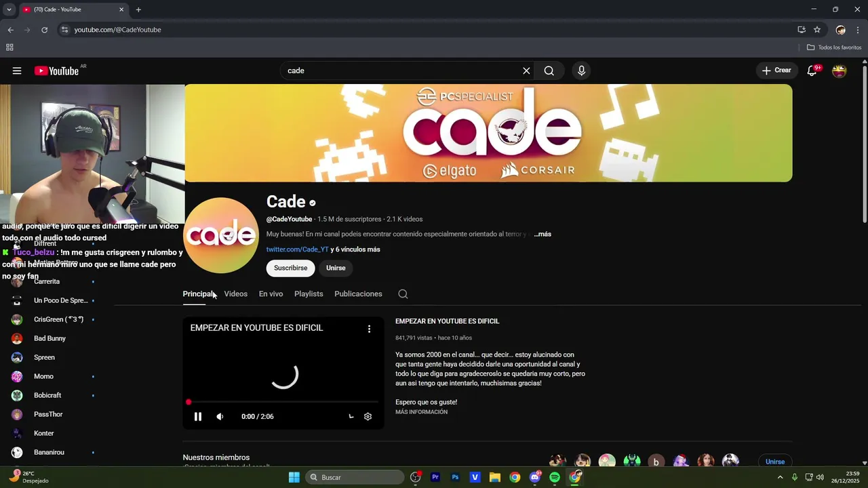Click the red playhead on video timeline
Image resolution: width=868 pixels, height=488 pixels.
pos(189,403)
